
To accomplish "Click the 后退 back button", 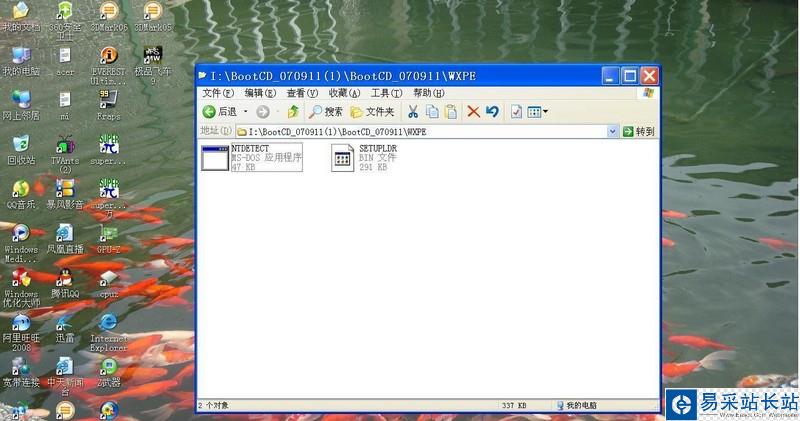I will (220, 112).
